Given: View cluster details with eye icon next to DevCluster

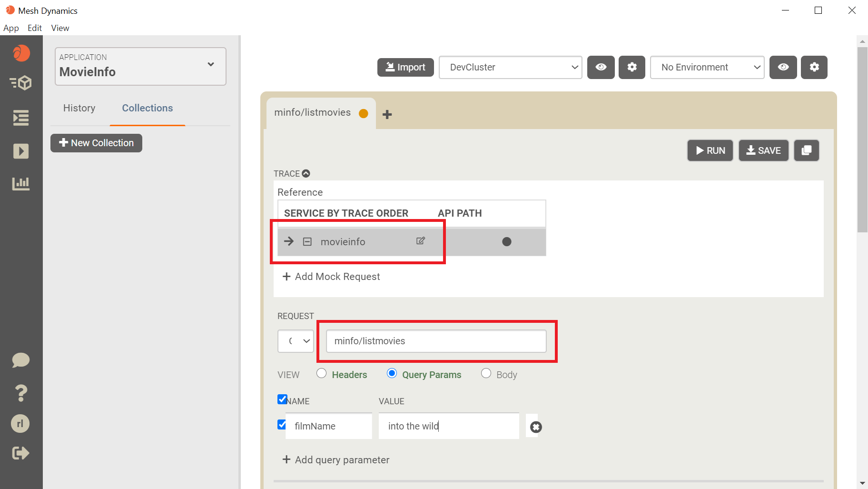Looking at the screenshot, I should [601, 67].
